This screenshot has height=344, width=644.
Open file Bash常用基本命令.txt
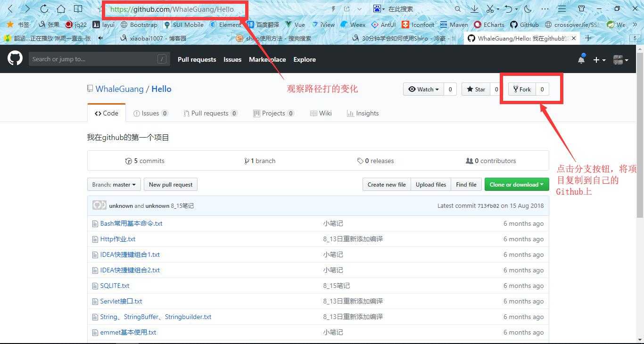(x=131, y=223)
